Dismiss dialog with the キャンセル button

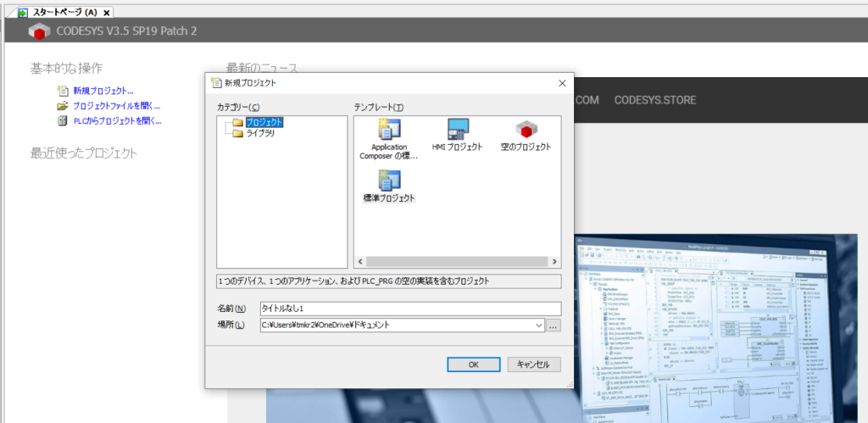(x=534, y=365)
